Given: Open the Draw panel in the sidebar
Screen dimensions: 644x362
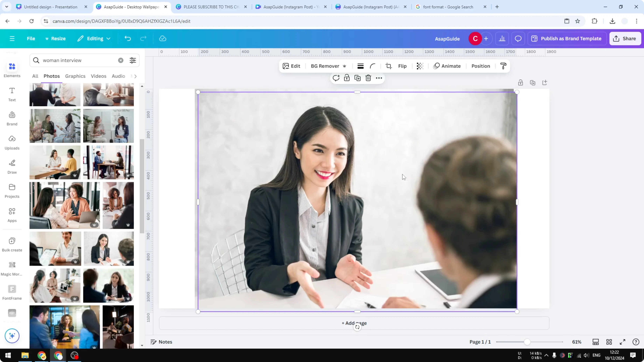Looking at the screenshot, I should (12, 166).
